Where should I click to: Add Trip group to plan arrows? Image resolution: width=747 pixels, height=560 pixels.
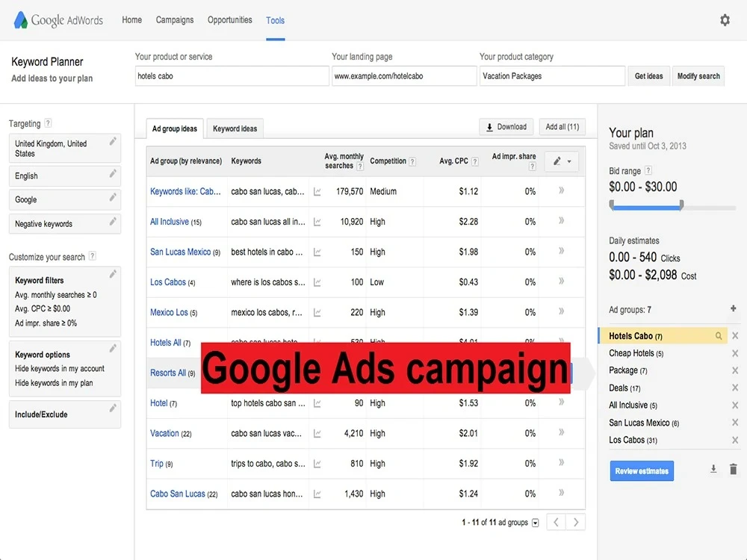click(562, 462)
